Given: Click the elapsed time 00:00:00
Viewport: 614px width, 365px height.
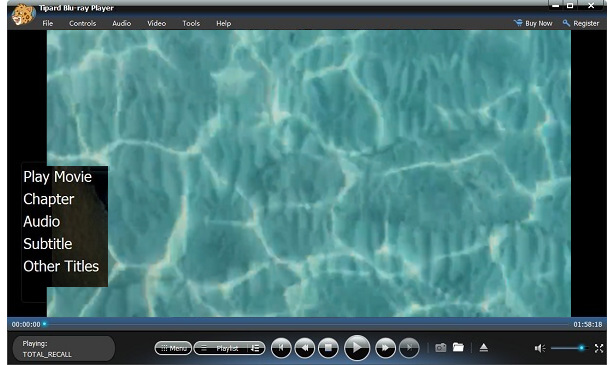Looking at the screenshot, I should coord(26,324).
